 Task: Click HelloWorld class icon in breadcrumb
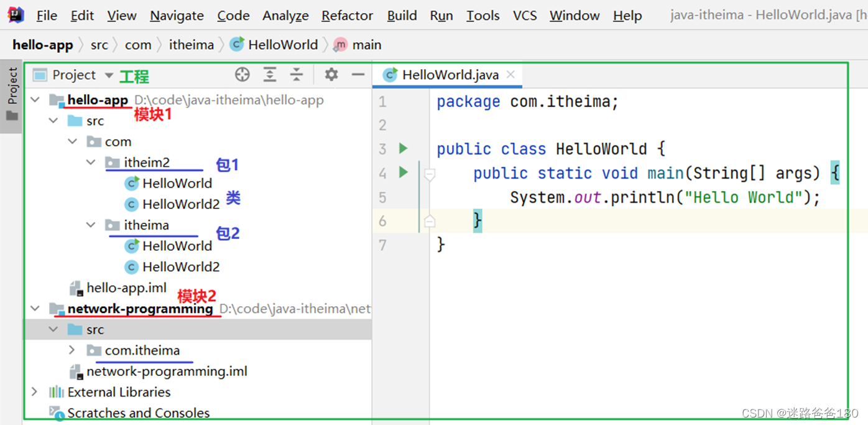click(237, 44)
